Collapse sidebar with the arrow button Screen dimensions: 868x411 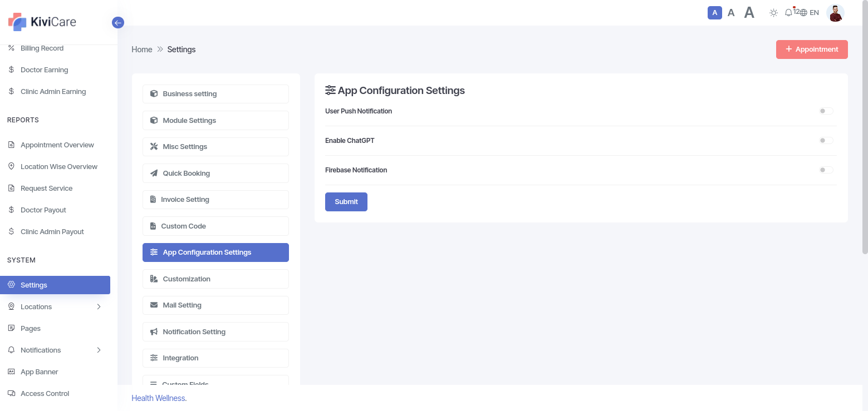117,23
